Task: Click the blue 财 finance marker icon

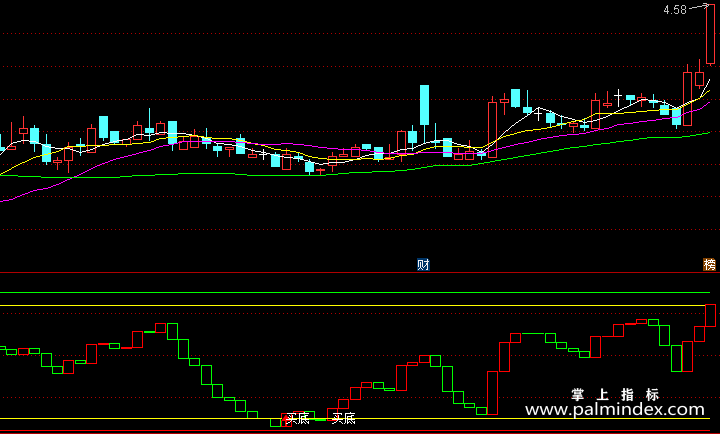Action: 423,265
